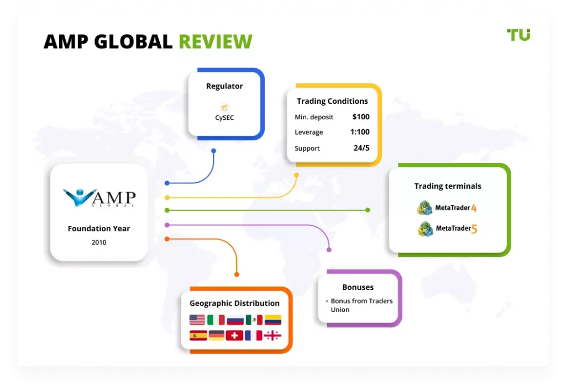Screen dimensions: 566x392
Task: Choose the Italy flag icon
Action: [216, 320]
